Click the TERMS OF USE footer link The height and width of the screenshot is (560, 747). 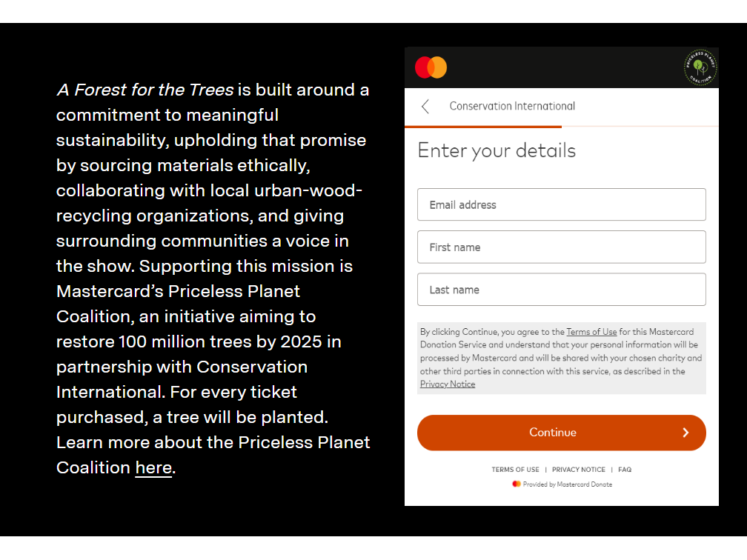point(515,470)
